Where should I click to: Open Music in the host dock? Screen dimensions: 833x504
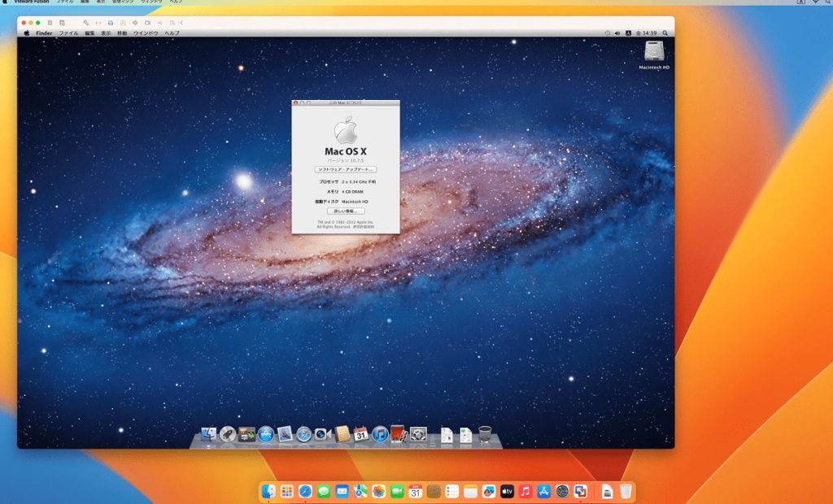(x=525, y=492)
